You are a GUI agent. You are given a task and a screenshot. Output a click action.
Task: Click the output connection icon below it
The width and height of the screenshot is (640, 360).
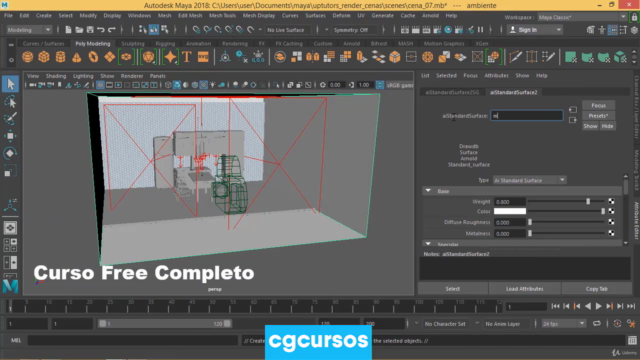tap(573, 120)
